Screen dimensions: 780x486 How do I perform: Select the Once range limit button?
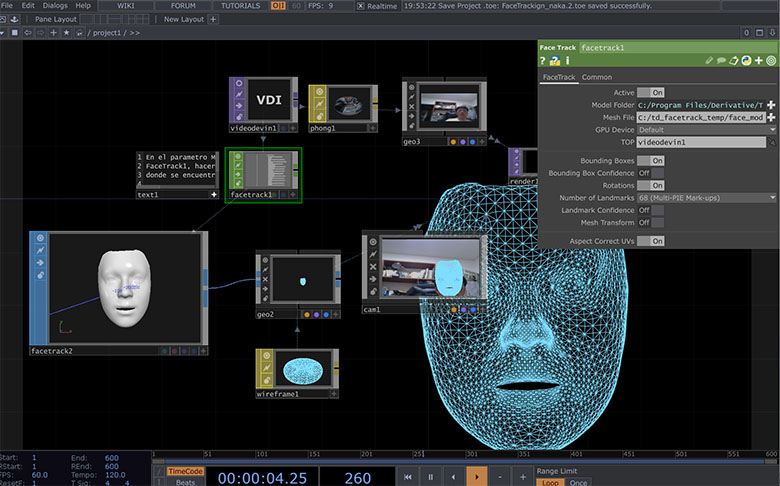click(x=578, y=482)
